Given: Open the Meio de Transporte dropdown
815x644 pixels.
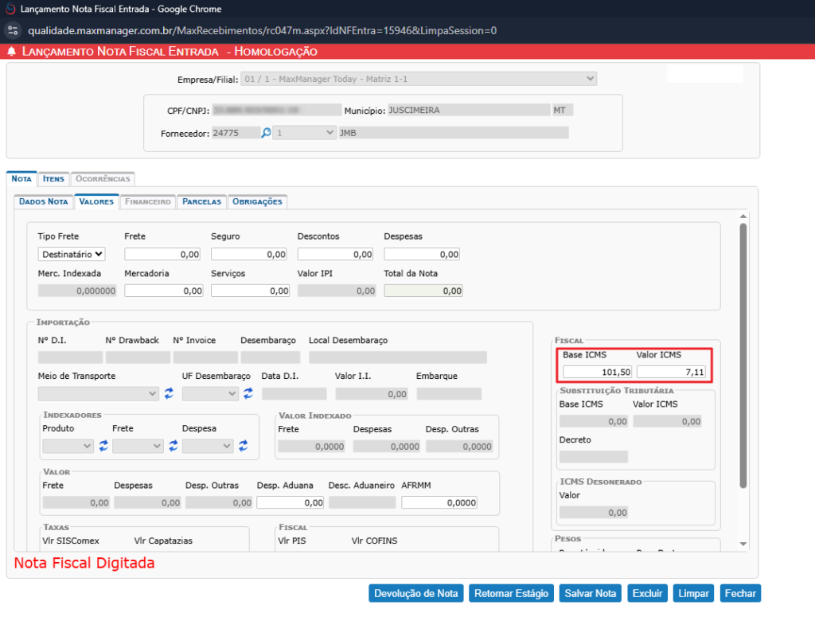Looking at the screenshot, I should tap(99, 393).
